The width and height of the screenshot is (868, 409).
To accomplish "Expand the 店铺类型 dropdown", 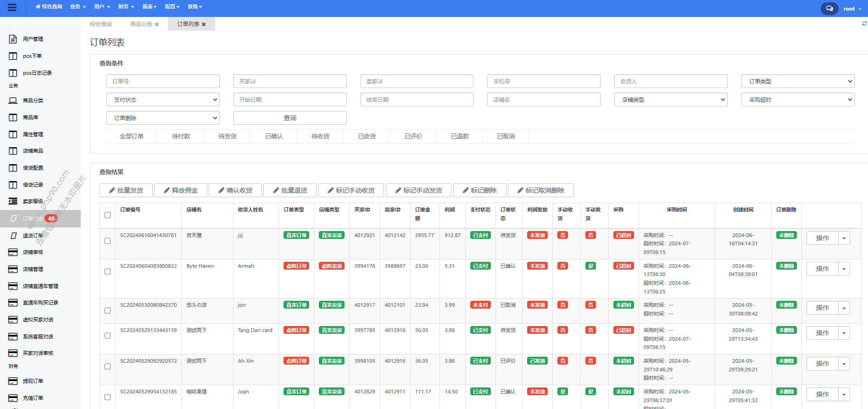I will 670,99.
